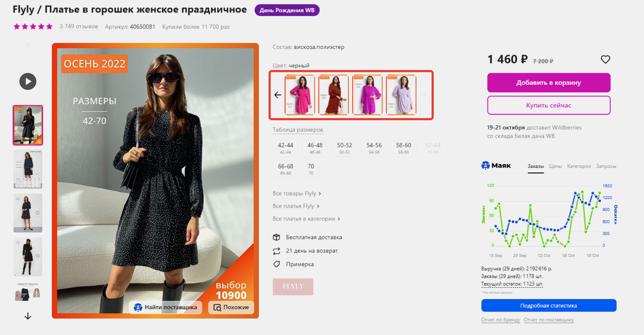Click the 21-day return arrows icon
Image resolution: width=644 pixels, height=335 pixels.
pyautogui.click(x=276, y=251)
